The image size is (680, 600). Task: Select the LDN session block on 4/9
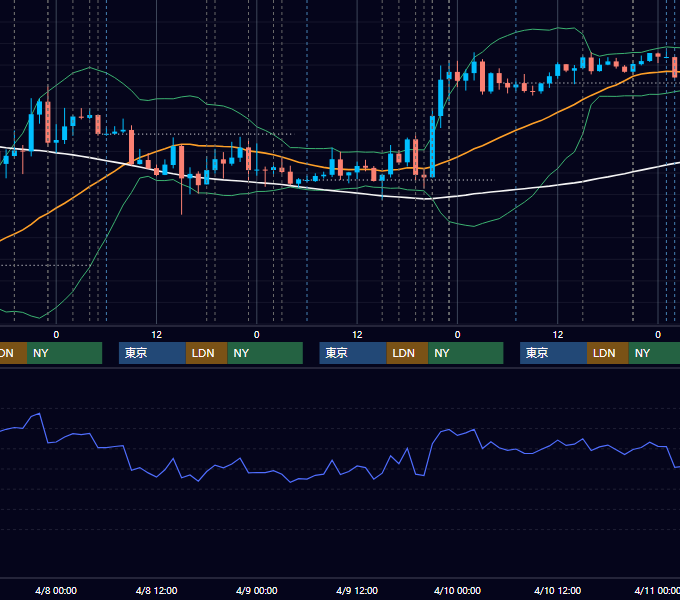(x=407, y=353)
